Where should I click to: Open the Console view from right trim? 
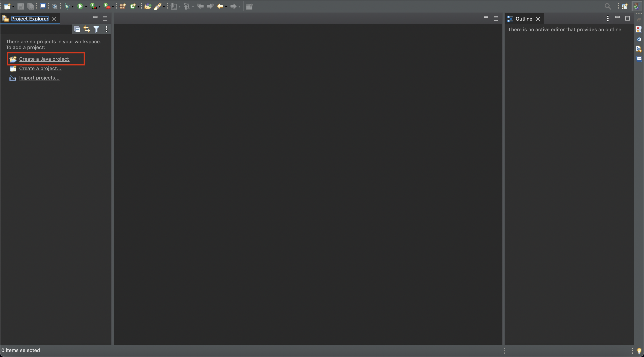click(639, 59)
